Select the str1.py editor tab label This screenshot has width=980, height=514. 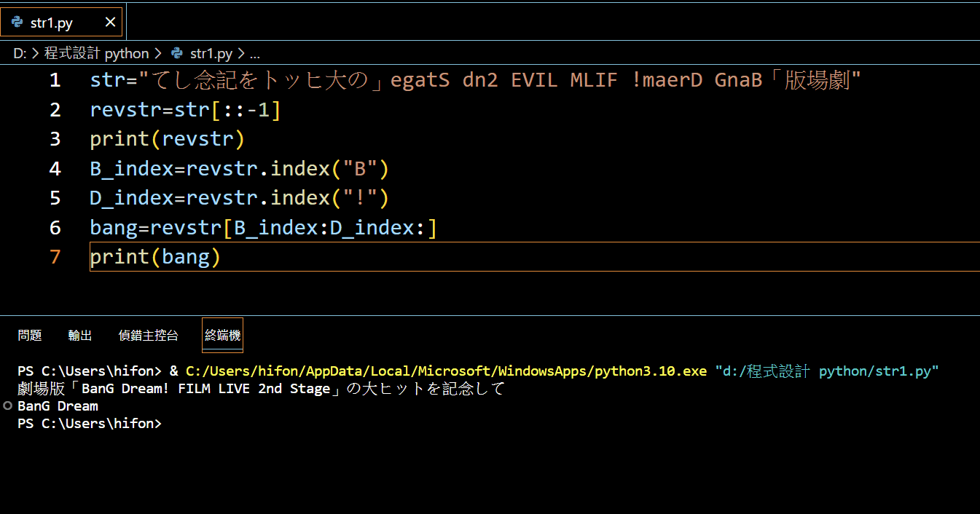point(51,23)
